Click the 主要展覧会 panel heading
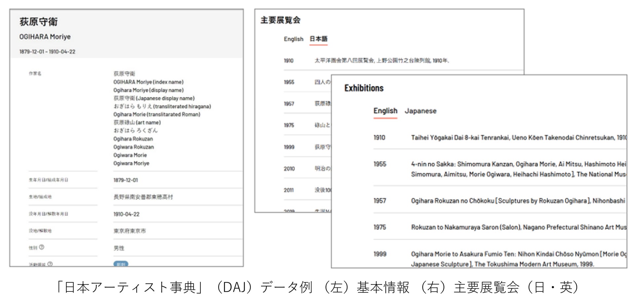644x304 pixels. 280,20
